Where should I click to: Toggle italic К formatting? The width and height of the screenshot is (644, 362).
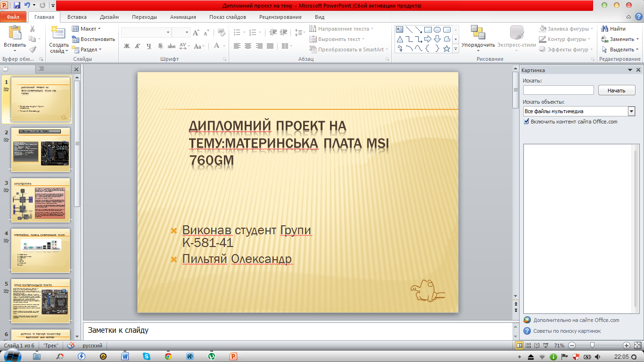[x=138, y=46]
